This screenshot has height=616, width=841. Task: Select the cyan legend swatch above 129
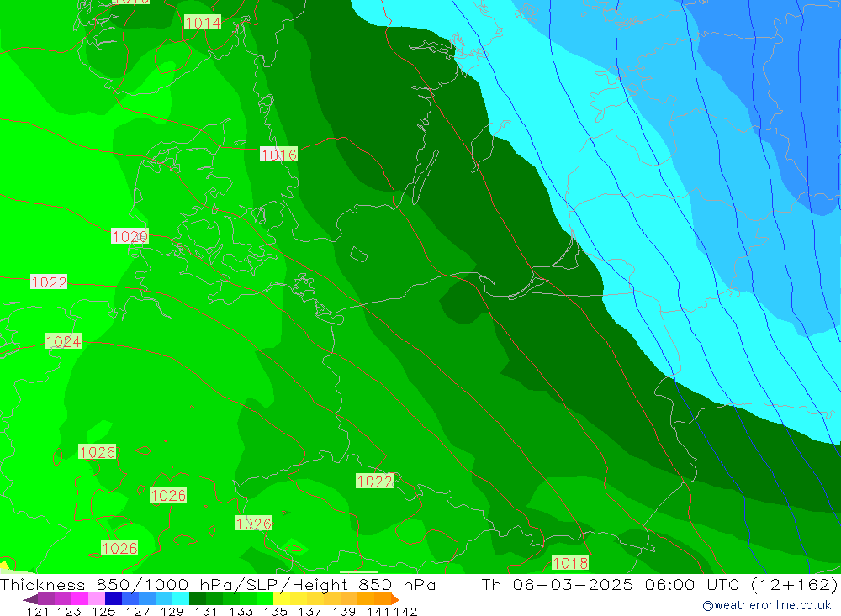click(181, 599)
